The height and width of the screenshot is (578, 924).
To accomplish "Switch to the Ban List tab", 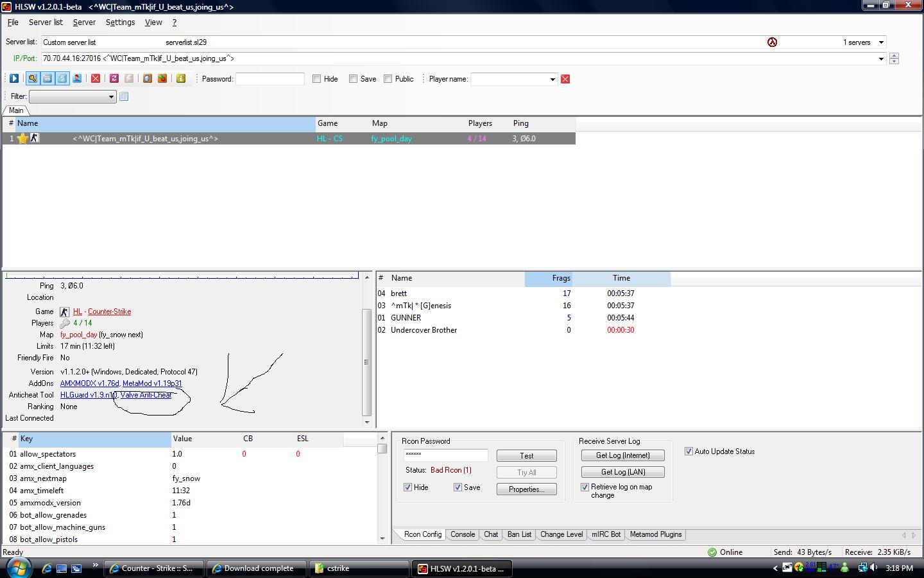I will coord(519,534).
